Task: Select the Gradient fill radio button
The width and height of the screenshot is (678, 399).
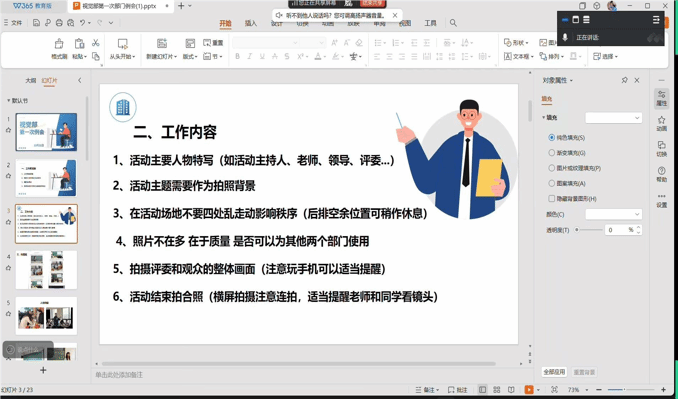Action: point(551,153)
